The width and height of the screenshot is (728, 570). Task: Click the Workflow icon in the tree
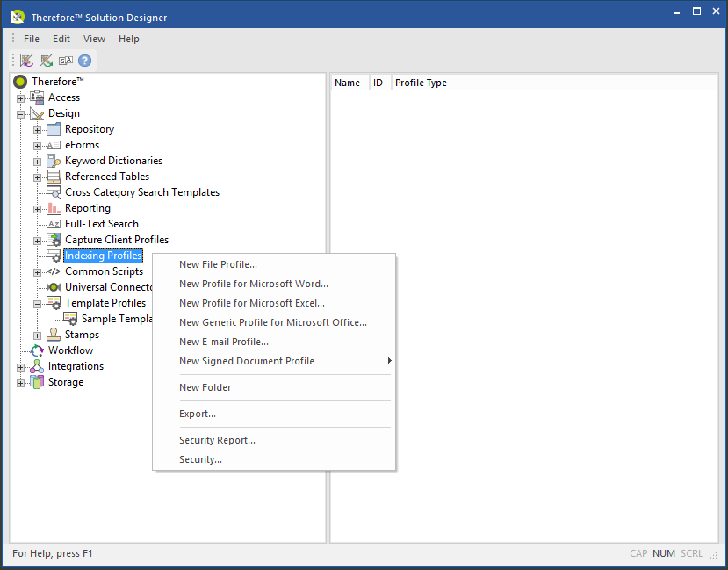36,350
